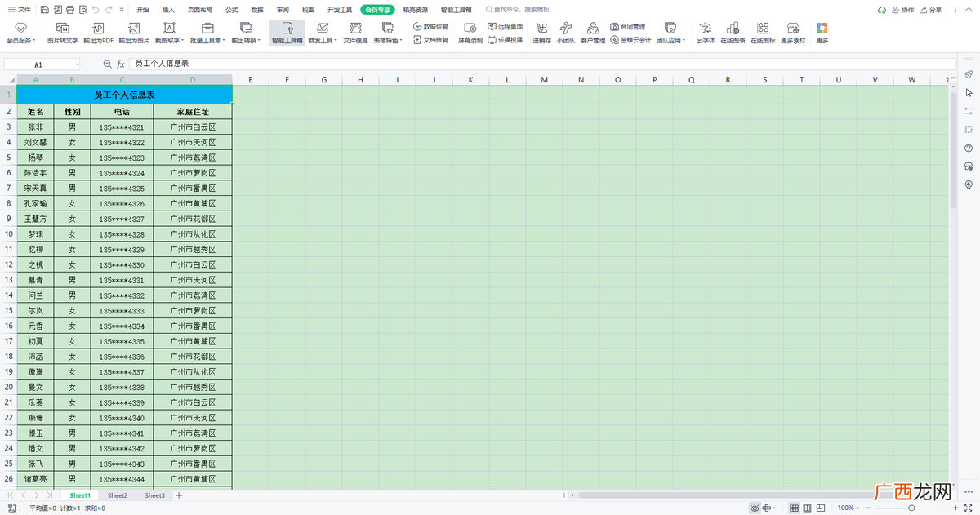This screenshot has height=515, width=980.
Task: Click the command search box 查找命令
Action: click(x=517, y=10)
